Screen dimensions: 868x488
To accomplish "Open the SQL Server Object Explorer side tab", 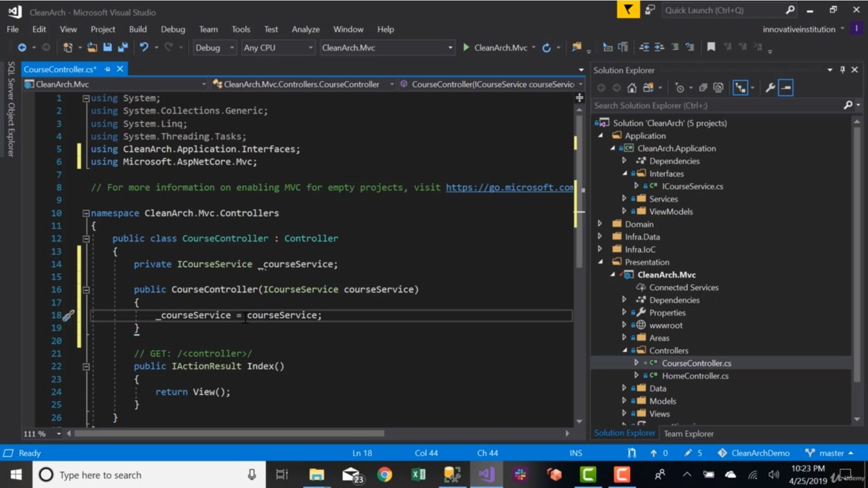I will pyautogui.click(x=11, y=109).
